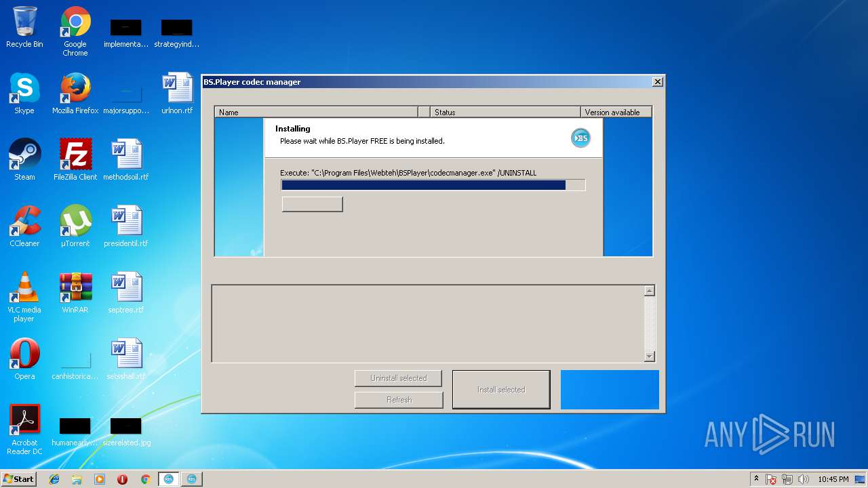
Task: Click the 10:45 PM system clock
Action: [833, 479]
